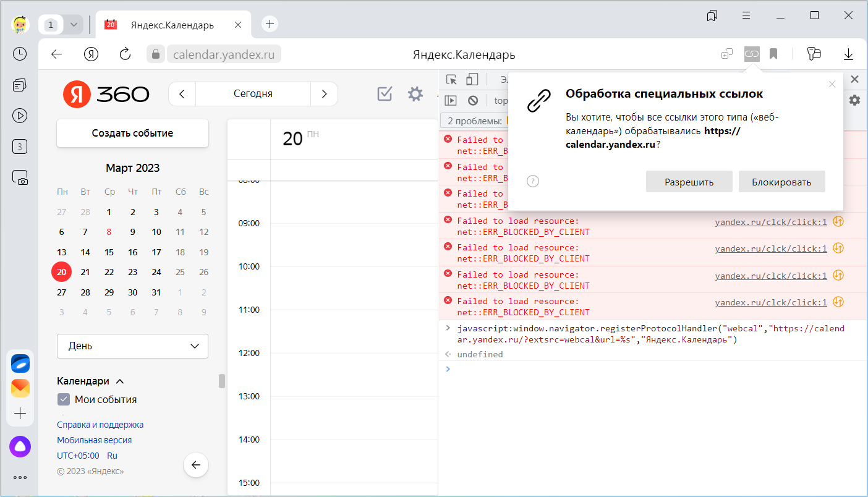Go to the next day arrow
The height and width of the screenshot is (497, 868).
pos(324,94)
